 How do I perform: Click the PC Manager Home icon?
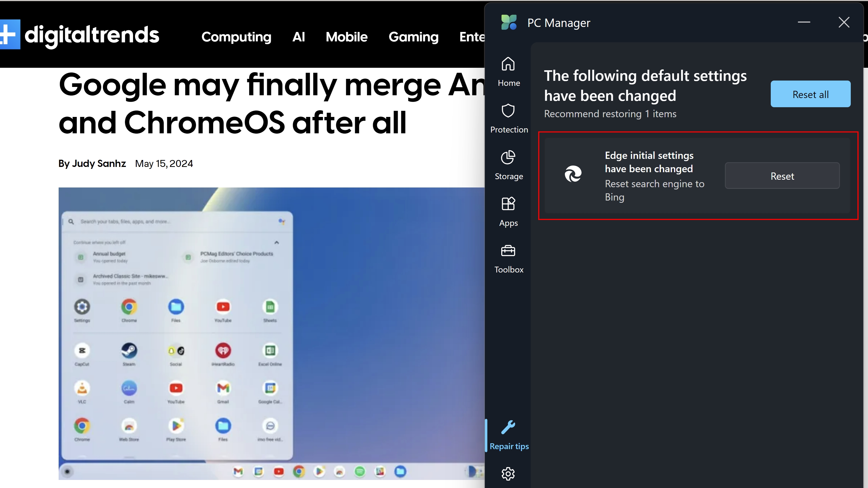tap(508, 64)
